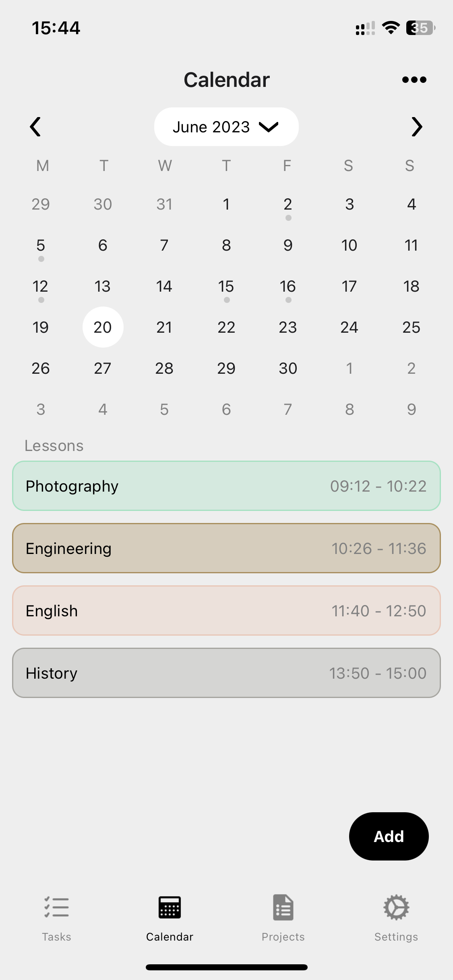Tap the Tasks tab label
This screenshot has height=980, width=453.
pyautogui.click(x=57, y=937)
